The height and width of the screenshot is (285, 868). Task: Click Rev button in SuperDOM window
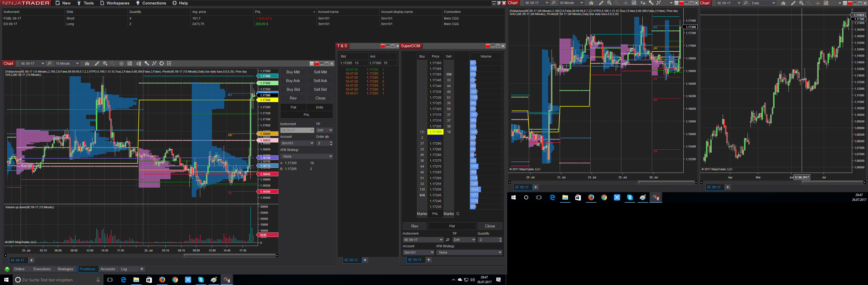tap(414, 226)
